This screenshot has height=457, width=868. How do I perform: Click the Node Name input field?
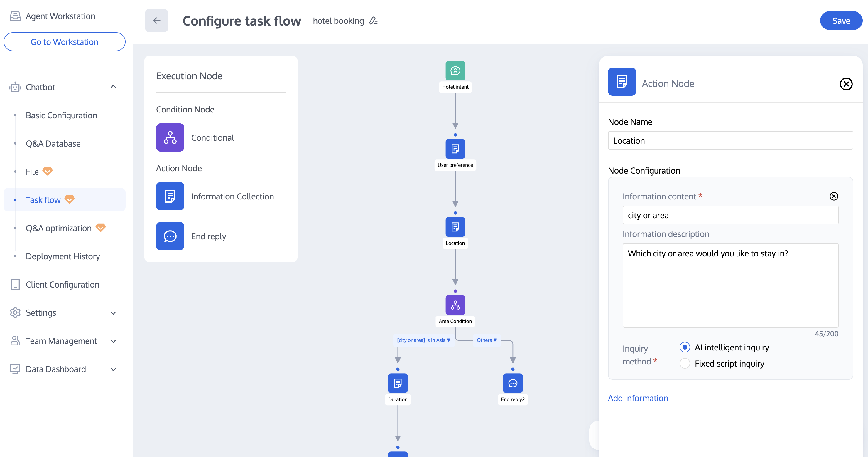[730, 141]
